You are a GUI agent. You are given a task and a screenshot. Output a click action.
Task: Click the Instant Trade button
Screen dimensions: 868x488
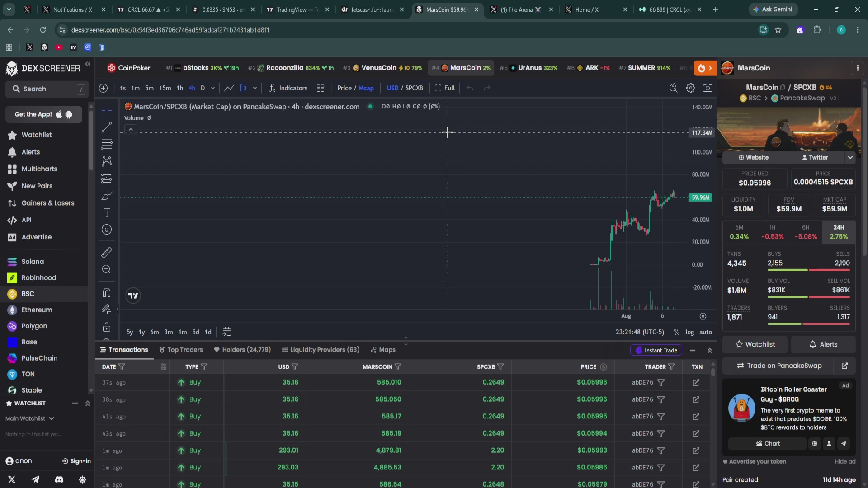pyautogui.click(x=656, y=350)
